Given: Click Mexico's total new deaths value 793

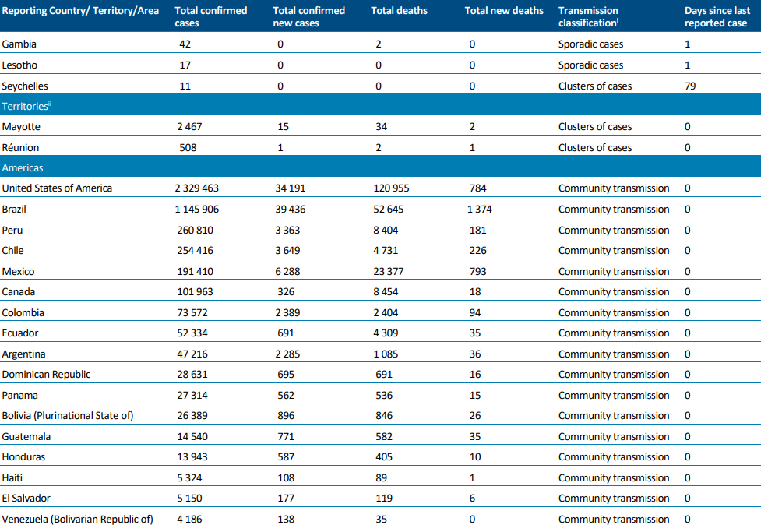Looking at the screenshot, I should click(477, 271).
